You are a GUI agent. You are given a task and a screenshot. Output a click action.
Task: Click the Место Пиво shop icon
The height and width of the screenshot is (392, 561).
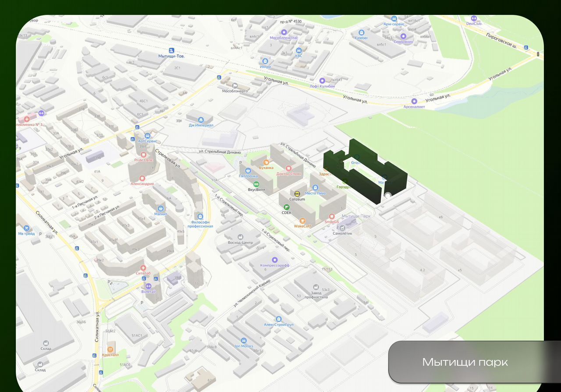tap(315, 187)
